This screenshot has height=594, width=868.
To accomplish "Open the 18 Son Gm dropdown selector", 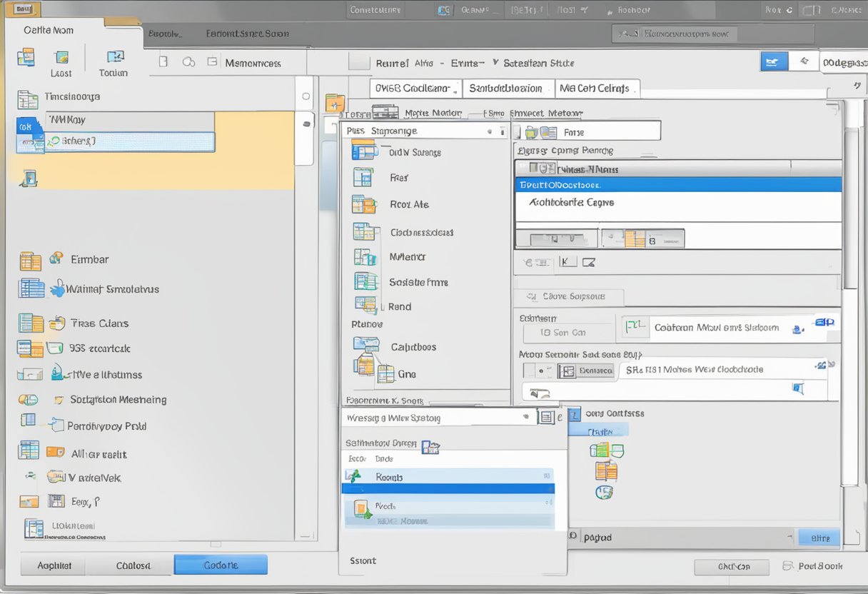I will click(x=567, y=333).
